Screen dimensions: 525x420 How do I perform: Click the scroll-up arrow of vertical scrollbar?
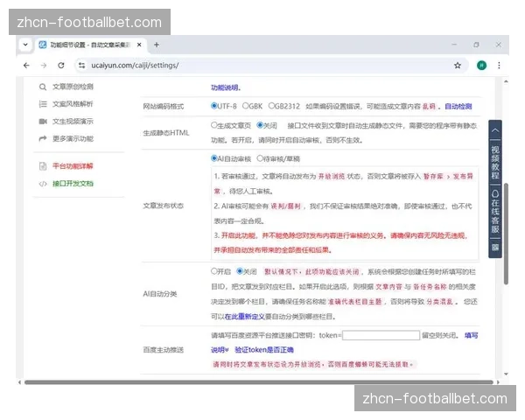point(507,81)
